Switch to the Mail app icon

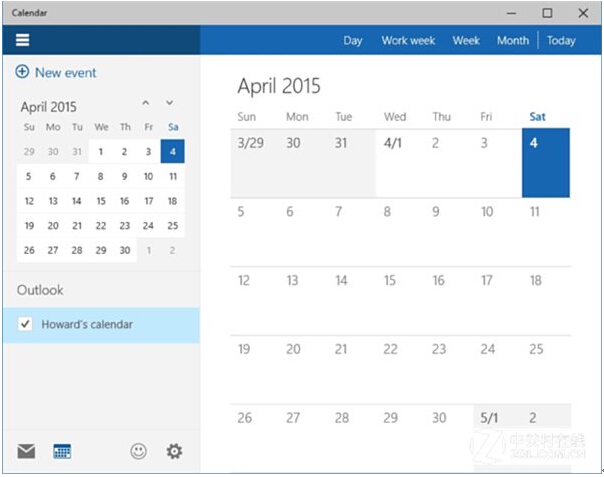tap(26, 451)
